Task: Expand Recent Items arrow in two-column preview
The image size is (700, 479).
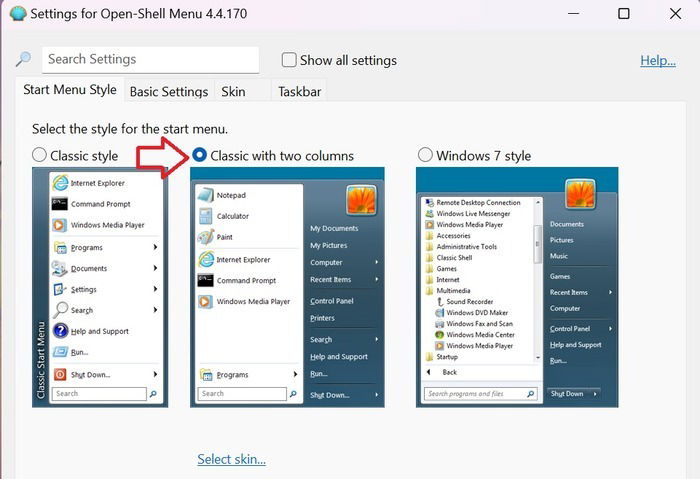Action: coord(377,279)
